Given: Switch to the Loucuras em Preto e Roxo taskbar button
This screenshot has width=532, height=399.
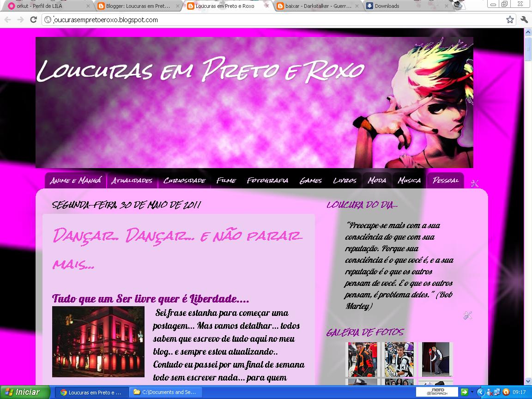Looking at the screenshot, I should 91,392.
